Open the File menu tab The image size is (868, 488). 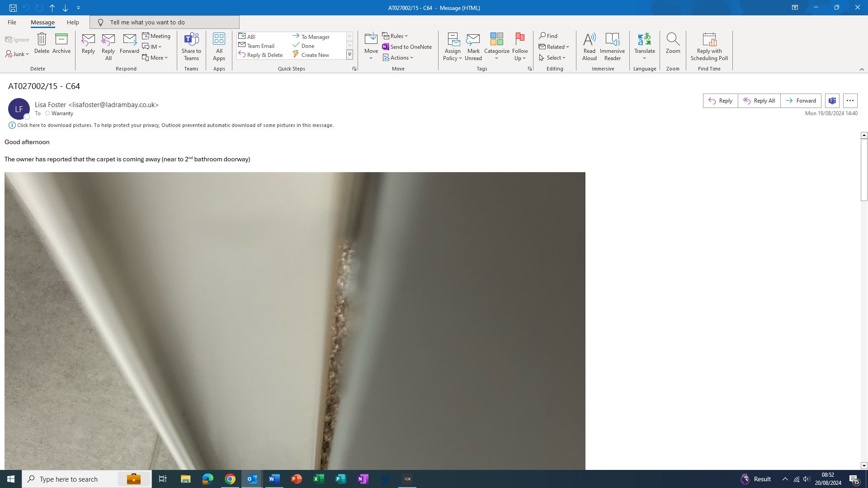click(12, 22)
